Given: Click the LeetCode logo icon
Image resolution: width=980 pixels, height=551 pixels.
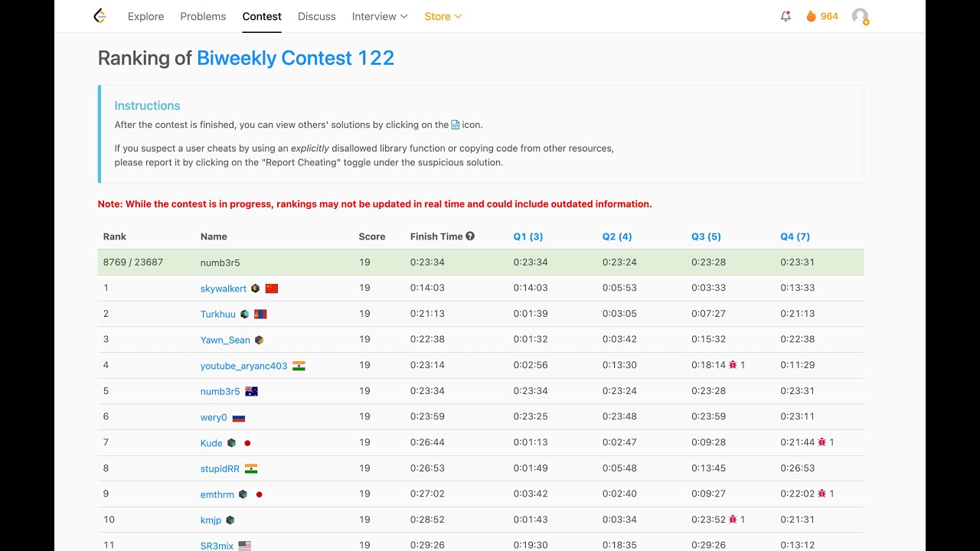Looking at the screenshot, I should click(100, 16).
